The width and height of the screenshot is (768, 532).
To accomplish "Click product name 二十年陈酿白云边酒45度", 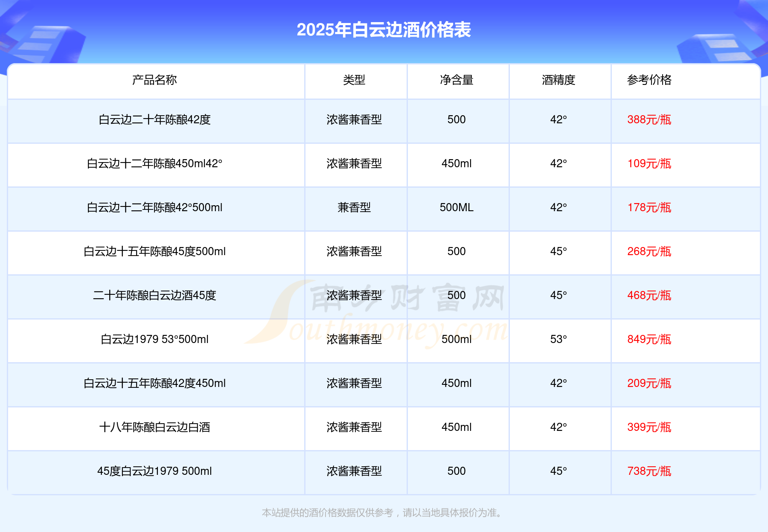I will point(154,295).
